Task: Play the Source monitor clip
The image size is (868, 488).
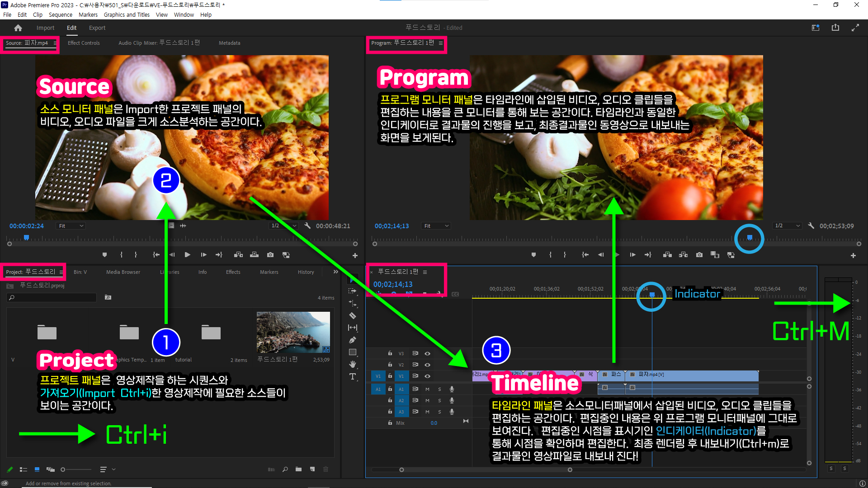Action: point(187,255)
